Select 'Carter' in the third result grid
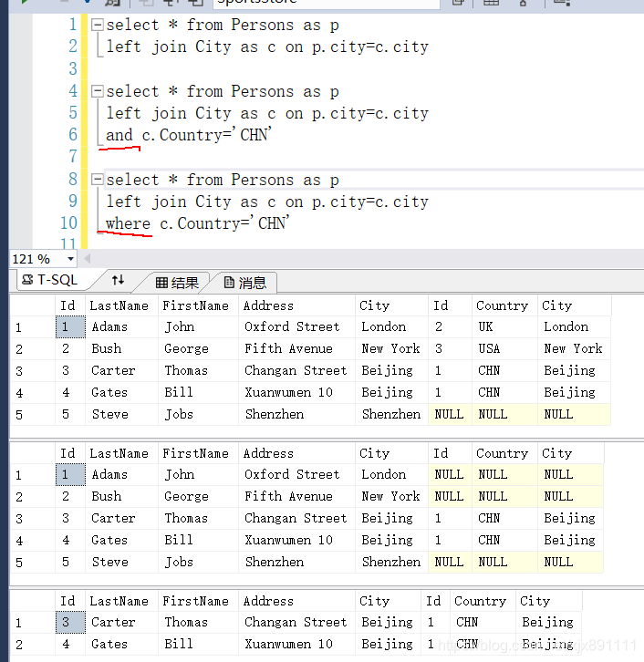This screenshot has height=662, width=644. pyautogui.click(x=121, y=622)
